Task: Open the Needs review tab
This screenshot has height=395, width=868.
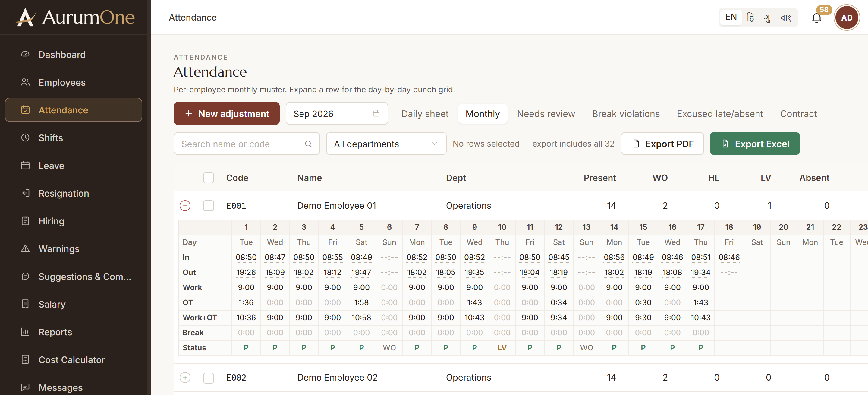Action: (546, 114)
